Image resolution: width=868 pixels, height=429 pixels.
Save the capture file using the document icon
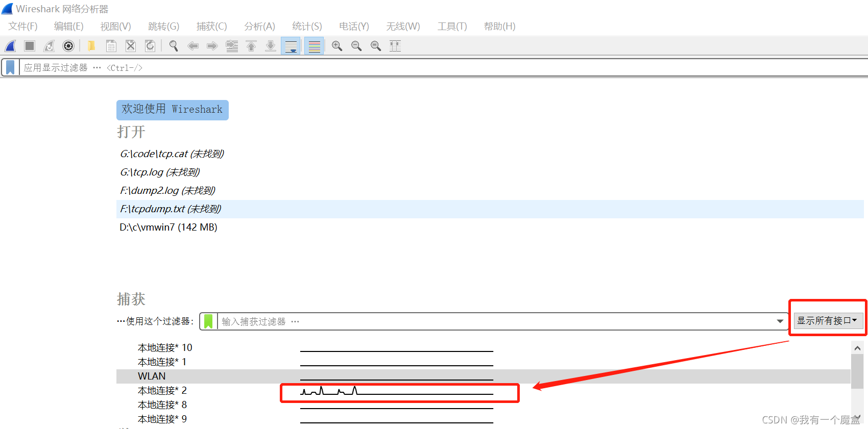[111, 46]
